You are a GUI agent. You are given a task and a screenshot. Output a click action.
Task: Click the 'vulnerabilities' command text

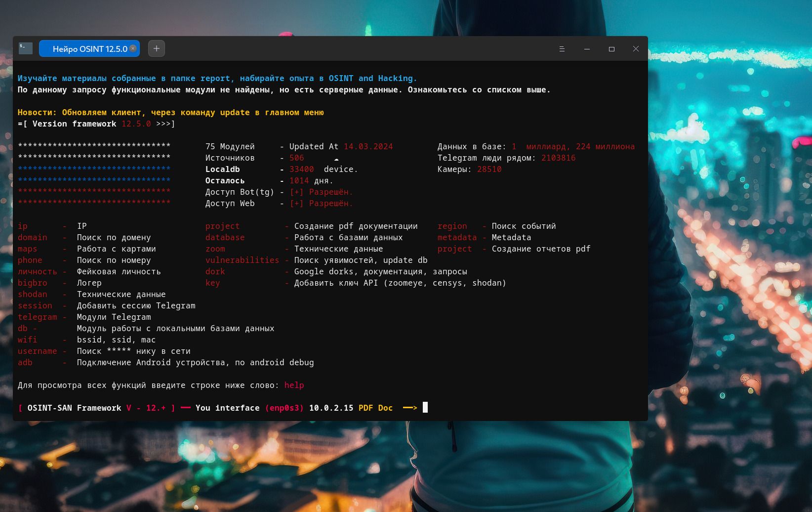coord(243,260)
